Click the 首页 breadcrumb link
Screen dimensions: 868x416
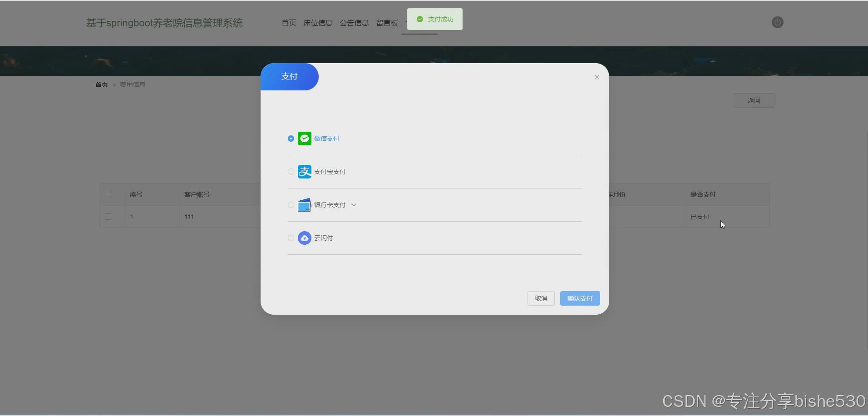(102, 84)
